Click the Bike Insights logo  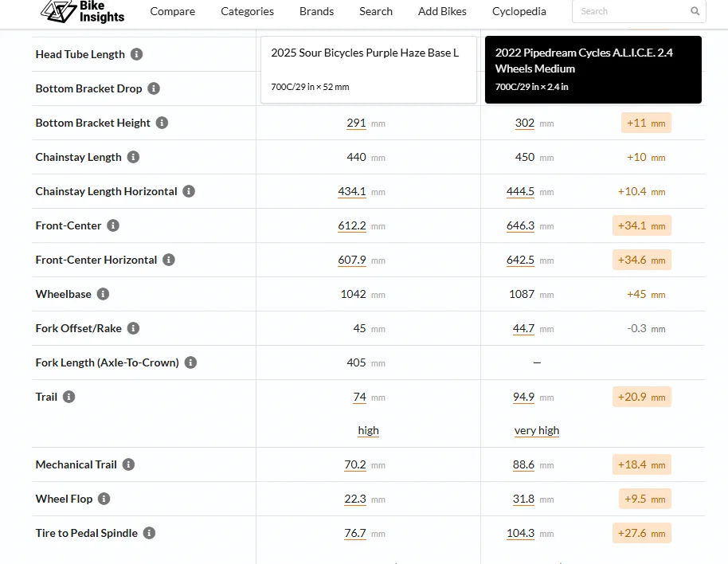click(x=83, y=11)
